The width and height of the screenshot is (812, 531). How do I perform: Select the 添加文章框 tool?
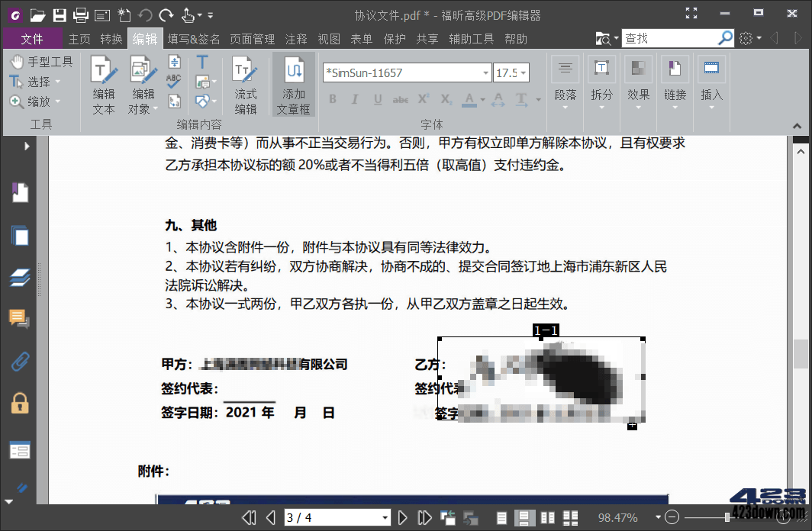pos(293,84)
